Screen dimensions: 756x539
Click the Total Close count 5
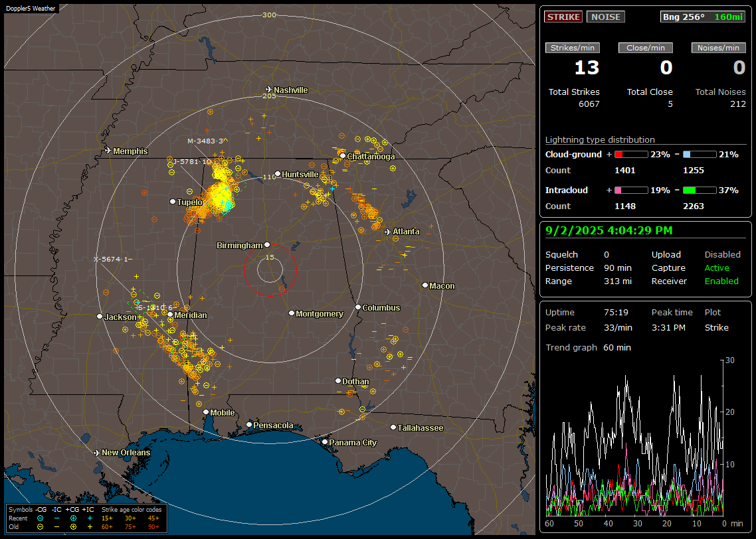[x=670, y=104]
